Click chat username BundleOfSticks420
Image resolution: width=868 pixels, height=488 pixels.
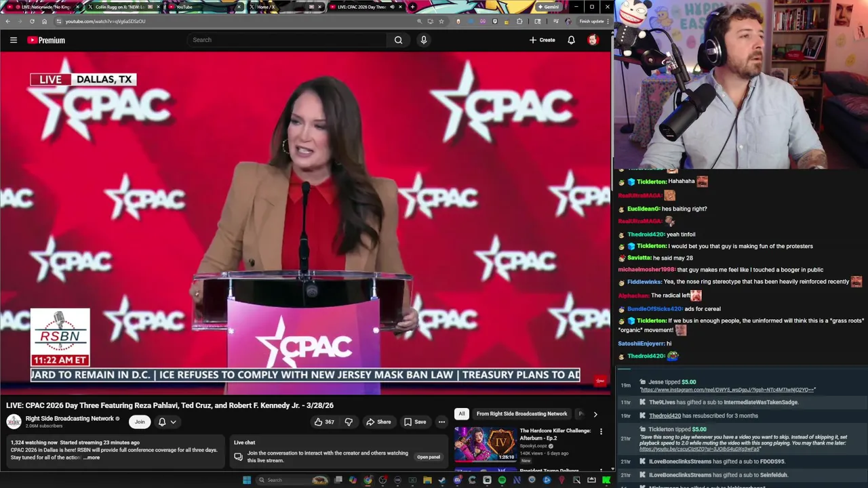(654, 309)
